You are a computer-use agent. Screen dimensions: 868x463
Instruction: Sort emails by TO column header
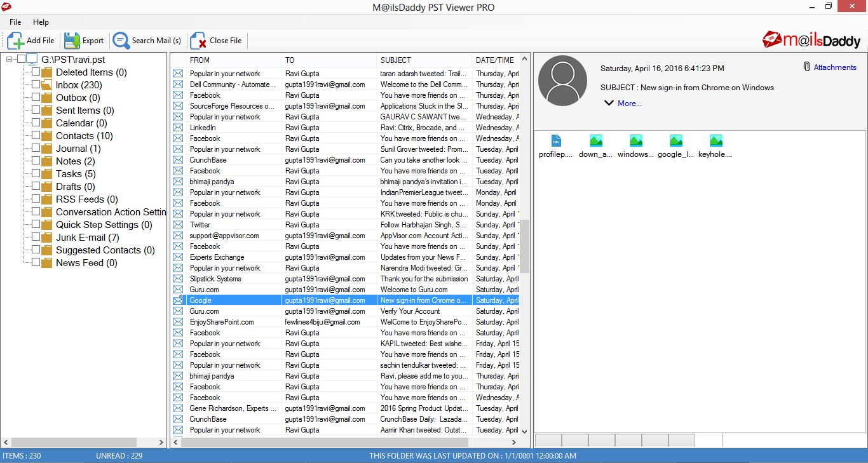(x=329, y=60)
